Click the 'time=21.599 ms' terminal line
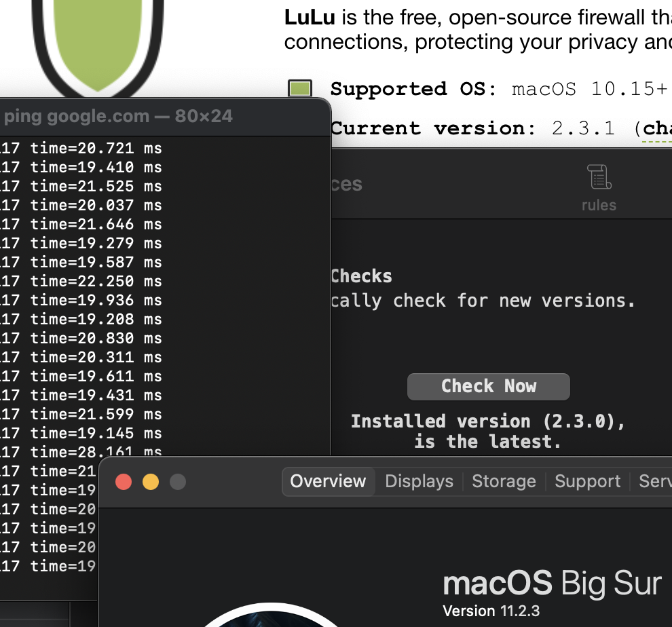672x627 pixels. [x=96, y=414]
